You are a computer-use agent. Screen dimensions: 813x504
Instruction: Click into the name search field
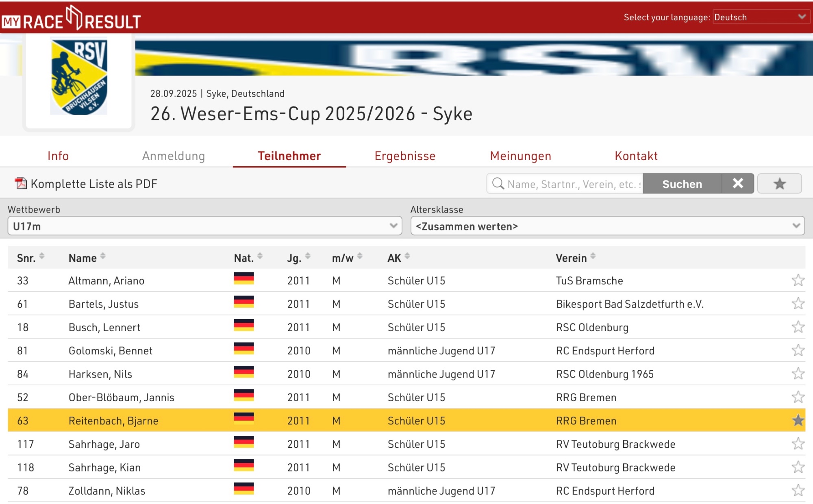[573, 184]
